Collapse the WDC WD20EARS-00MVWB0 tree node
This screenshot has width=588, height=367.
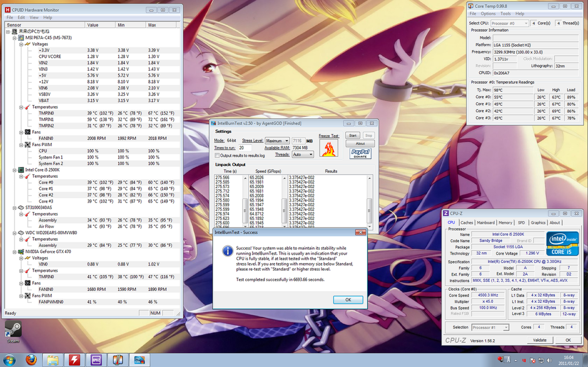pyautogui.click(x=15, y=233)
